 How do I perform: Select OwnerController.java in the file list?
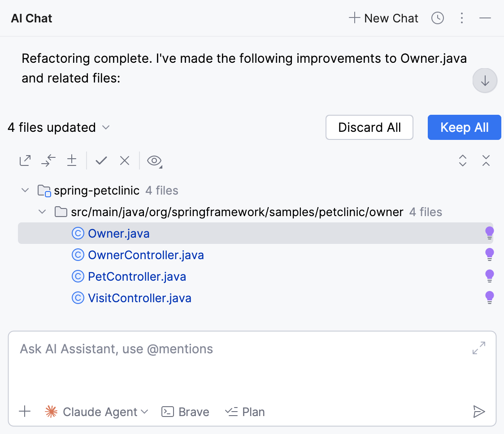click(x=146, y=255)
